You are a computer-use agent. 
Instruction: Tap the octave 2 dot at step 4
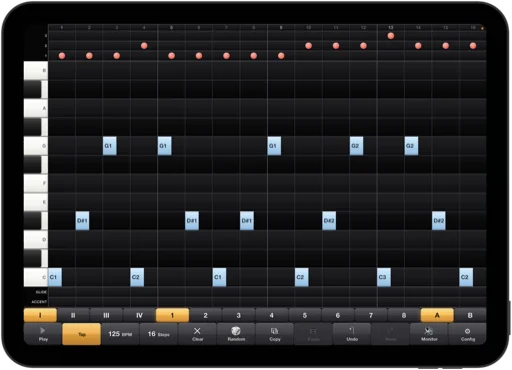[x=144, y=46]
